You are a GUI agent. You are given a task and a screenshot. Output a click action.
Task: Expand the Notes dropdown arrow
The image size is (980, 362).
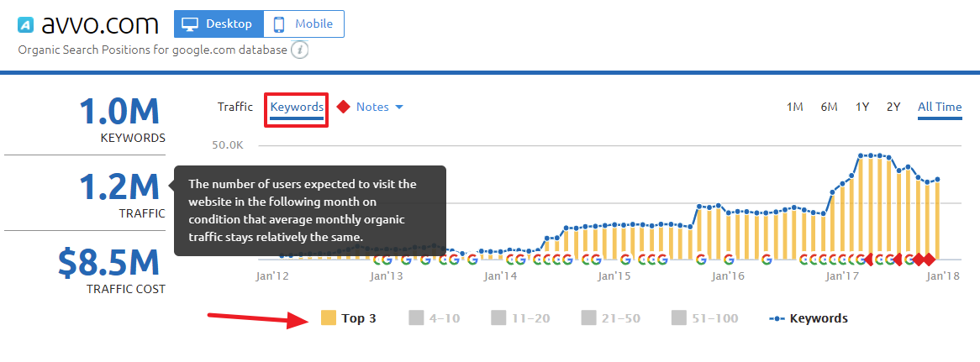399,107
